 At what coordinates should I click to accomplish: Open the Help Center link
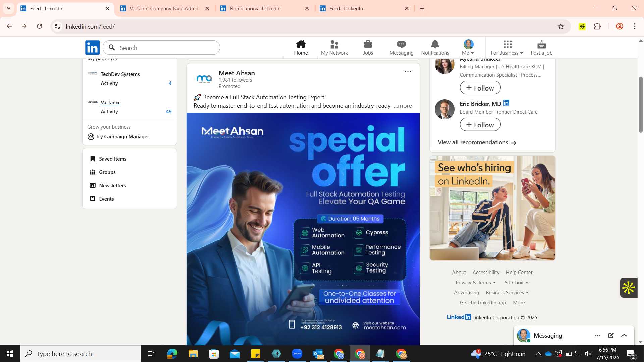point(519,273)
